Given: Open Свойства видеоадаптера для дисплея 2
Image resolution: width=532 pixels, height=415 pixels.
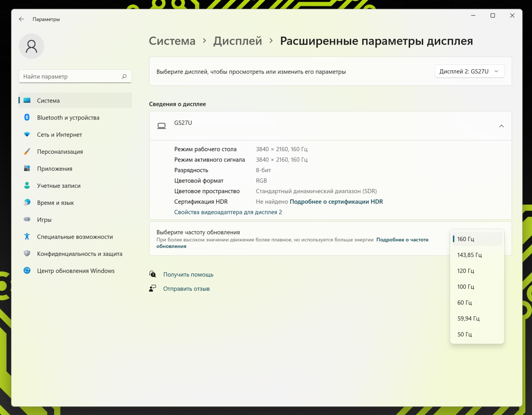Looking at the screenshot, I should point(228,212).
